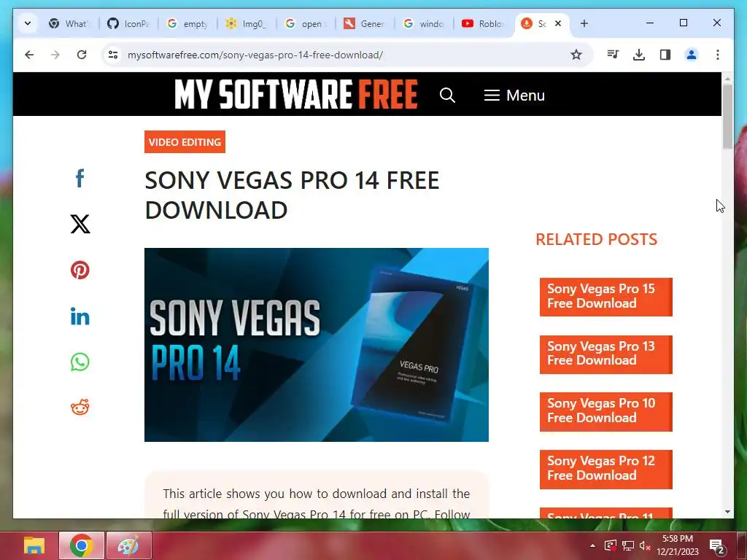Click the Sony Vegas Pro 14 banner image
747x560 pixels.
(317, 345)
